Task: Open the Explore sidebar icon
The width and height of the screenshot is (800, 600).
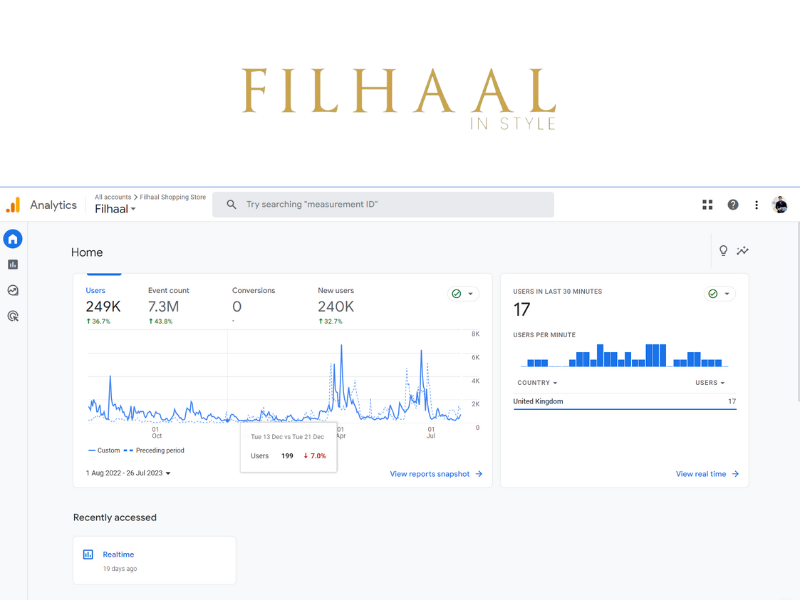Action: click(x=13, y=291)
